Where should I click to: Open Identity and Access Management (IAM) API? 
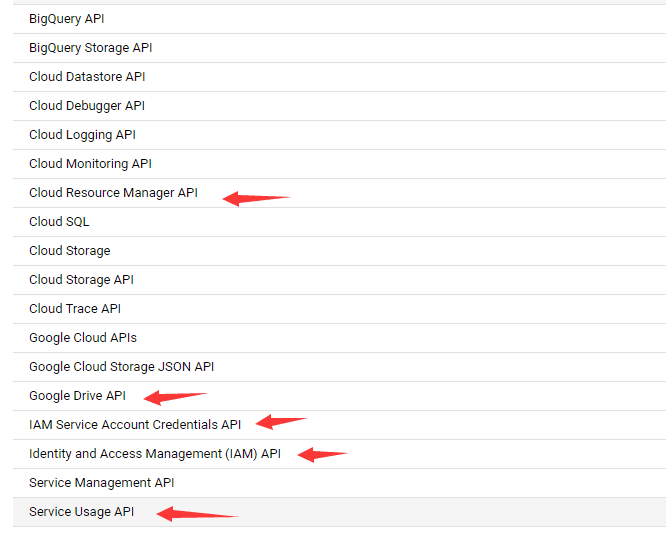[x=155, y=454]
